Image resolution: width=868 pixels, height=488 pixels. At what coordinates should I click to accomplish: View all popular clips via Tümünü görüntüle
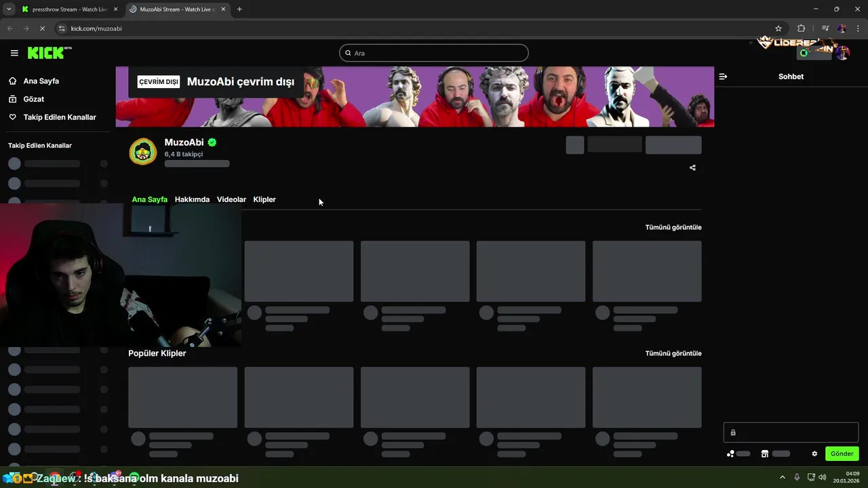673,353
